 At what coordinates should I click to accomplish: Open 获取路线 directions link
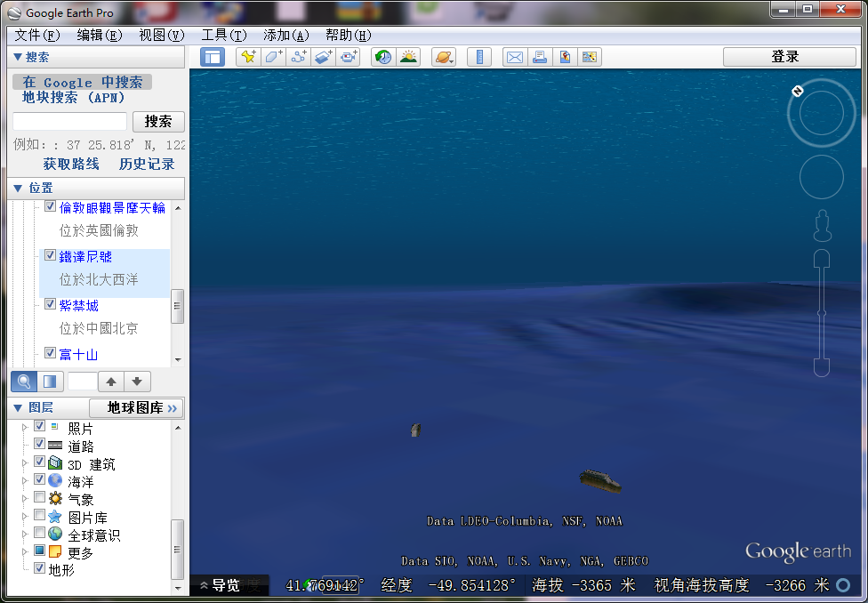tap(71, 164)
